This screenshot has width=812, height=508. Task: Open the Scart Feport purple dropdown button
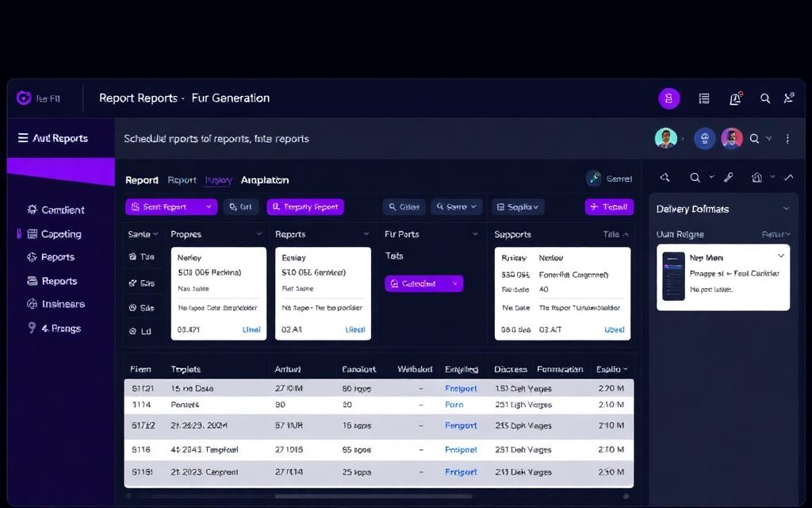coord(171,206)
